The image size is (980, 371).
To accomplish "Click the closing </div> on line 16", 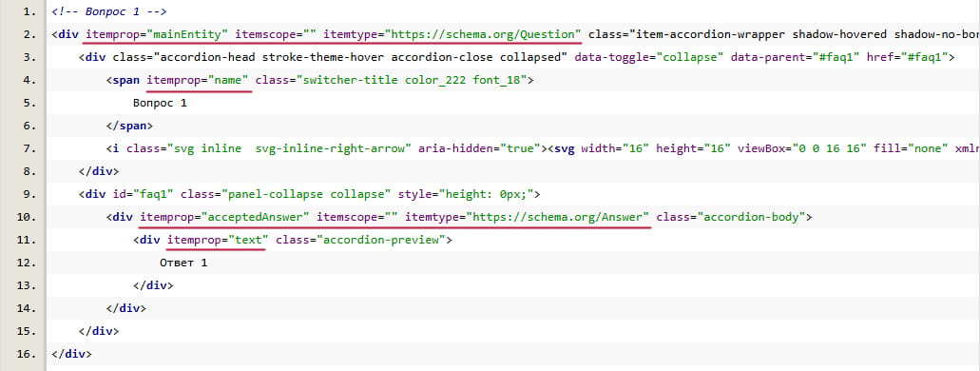I will pos(72,354).
